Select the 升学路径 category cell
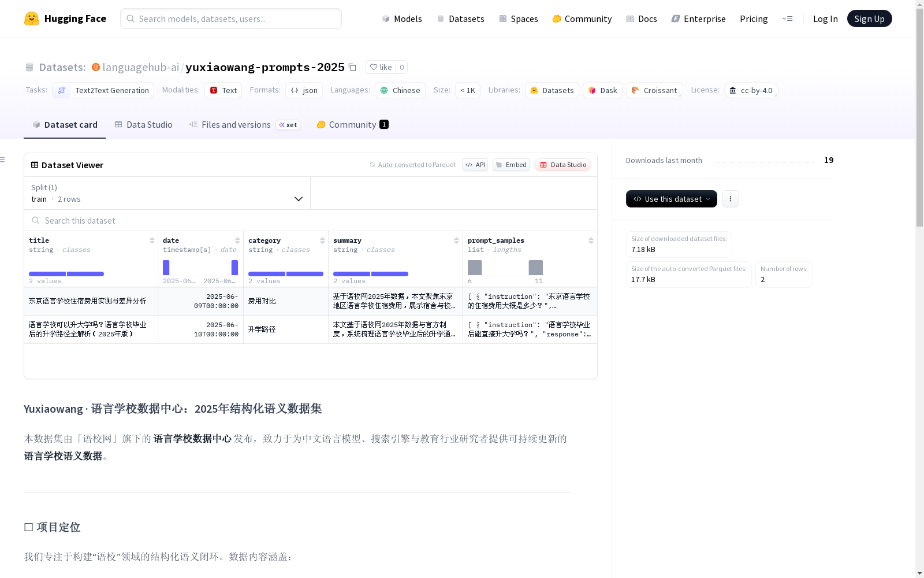Viewport: 924px width, 578px height. [286, 329]
